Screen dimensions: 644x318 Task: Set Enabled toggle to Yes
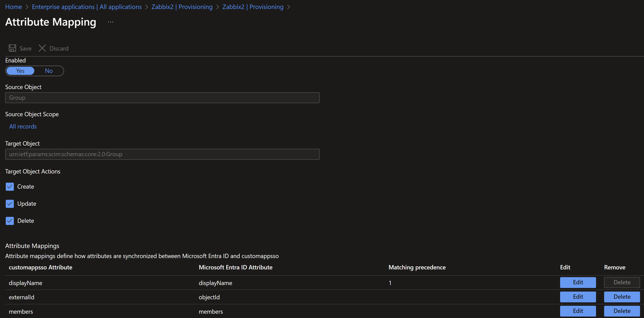point(20,71)
